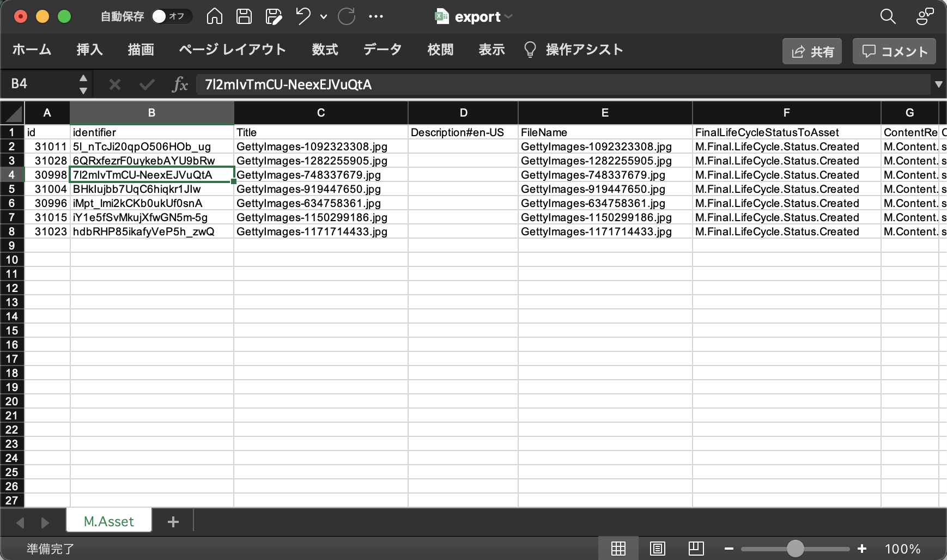Undo the last action
The height and width of the screenshot is (560, 947).
coord(303,16)
